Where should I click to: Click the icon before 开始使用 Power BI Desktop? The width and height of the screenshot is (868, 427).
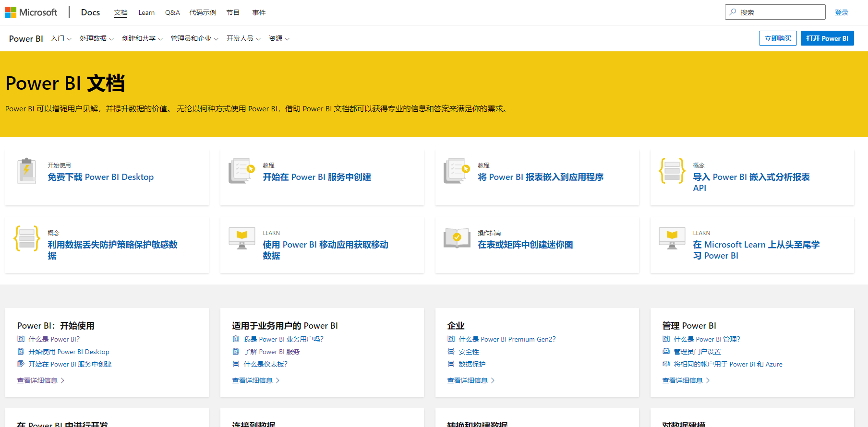pos(21,352)
